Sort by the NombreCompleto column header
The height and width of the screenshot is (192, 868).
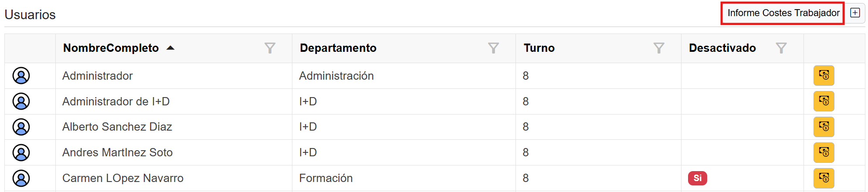point(111,48)
